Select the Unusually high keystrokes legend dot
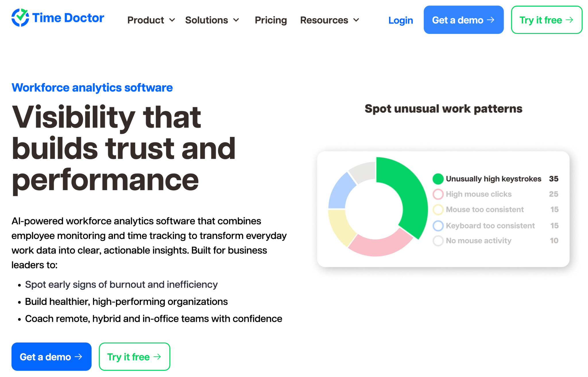Image resolution: width=588 pixels, height=377 pixels. coord(438,179)
